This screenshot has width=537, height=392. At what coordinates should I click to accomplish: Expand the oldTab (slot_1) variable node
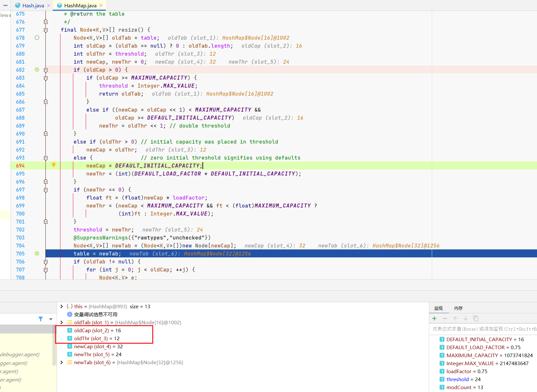click(x=62, y=322)
